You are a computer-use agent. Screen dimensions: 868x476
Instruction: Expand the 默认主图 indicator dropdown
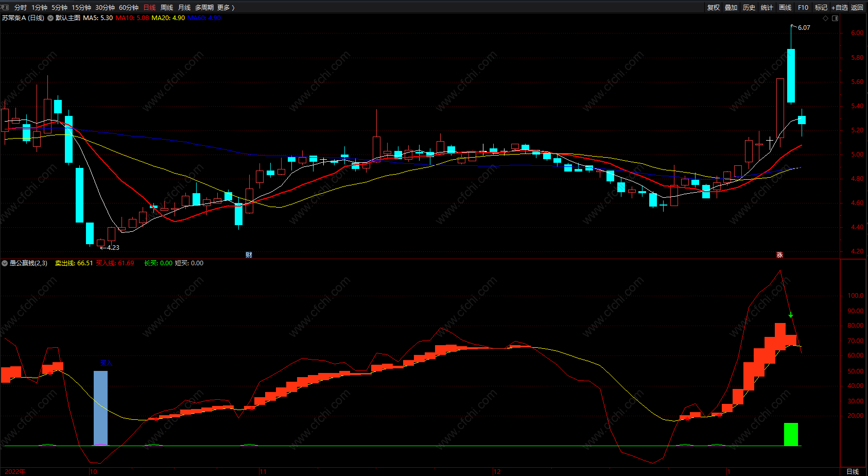[x=50, y=18]
